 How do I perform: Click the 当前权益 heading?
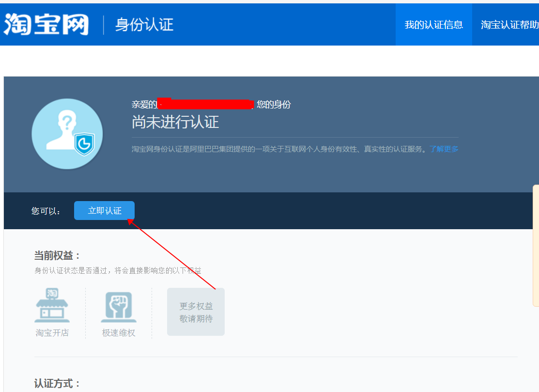pyautogui.click(x=57, y=255)
